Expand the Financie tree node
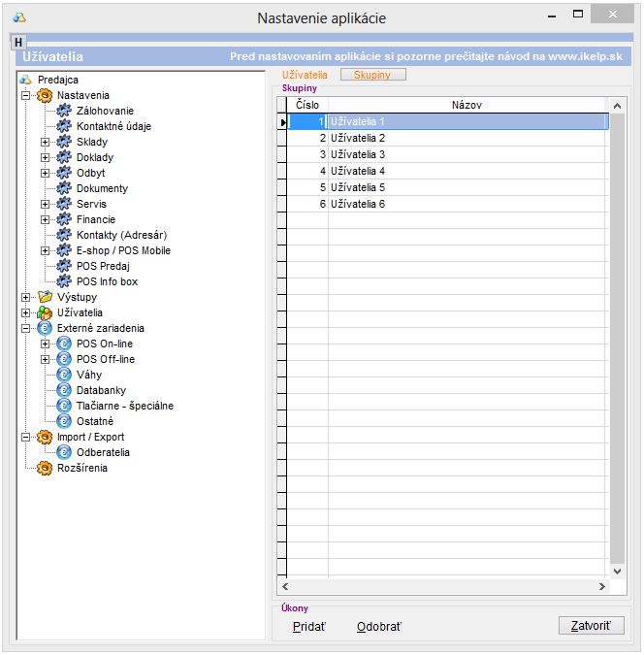This screenshot has width=644, height=655. coord(45,219)
